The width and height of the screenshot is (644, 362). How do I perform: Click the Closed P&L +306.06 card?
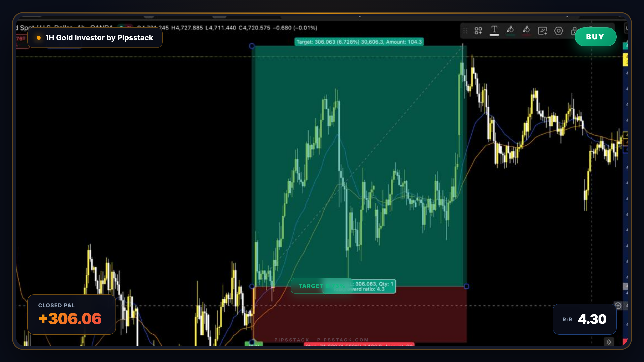click(x=71, y=315)
